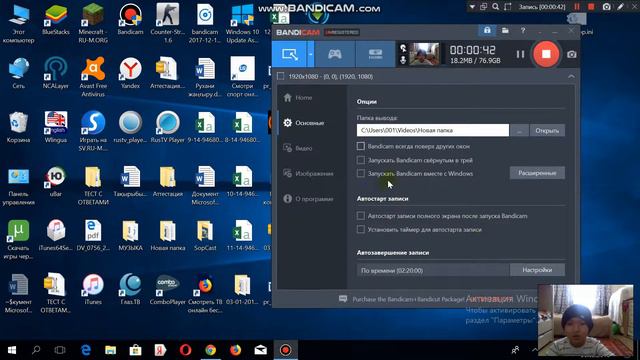Pause the Bandicam recording
The image size is (640, 360).
tap(520, 54)
